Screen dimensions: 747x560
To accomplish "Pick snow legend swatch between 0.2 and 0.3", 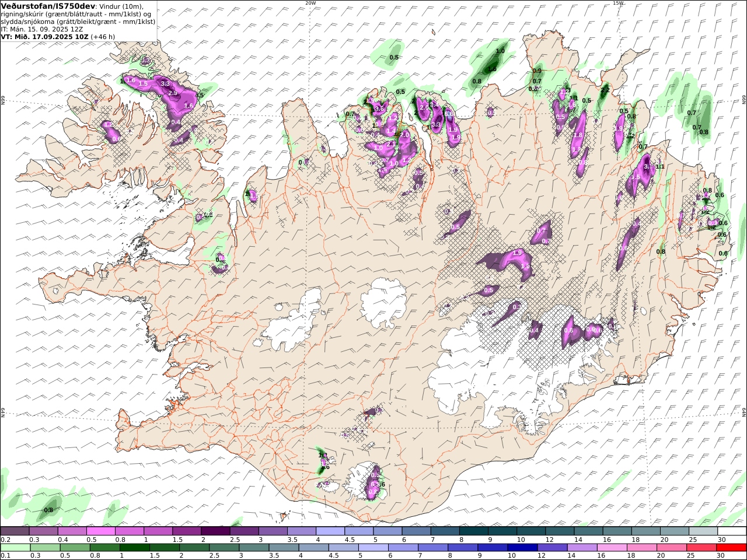I will pyautogui.click(x=15, y=531).
